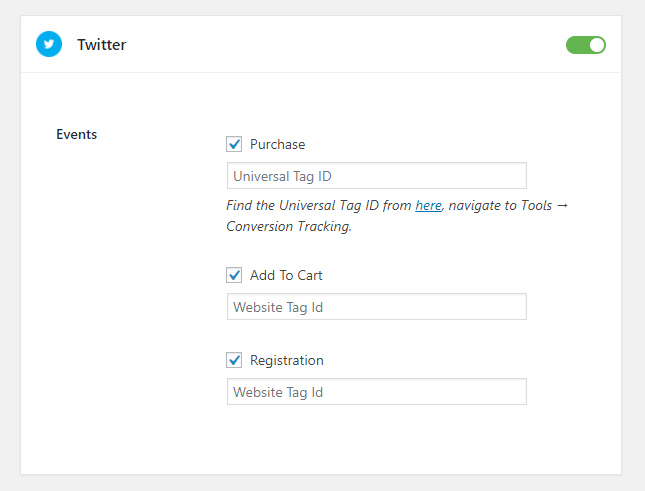Screen dimensions: 645x491
Task: Click the Events section label
Action: (x=77, y=134)
